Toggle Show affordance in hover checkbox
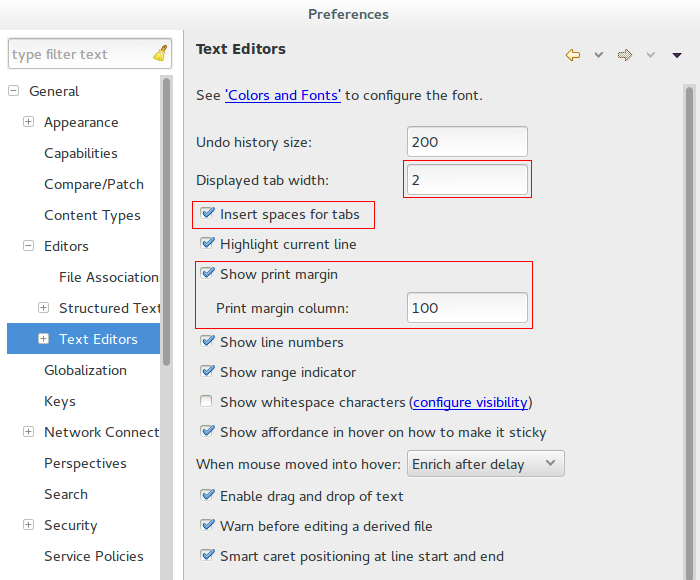Screen dimensions: 700x580 (207, 431)
